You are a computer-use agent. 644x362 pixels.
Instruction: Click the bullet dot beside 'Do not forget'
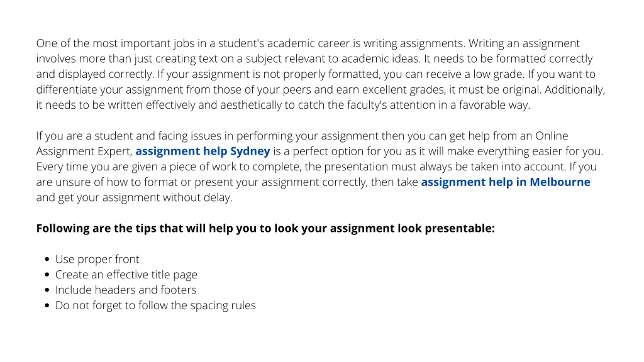coord(47,305)
